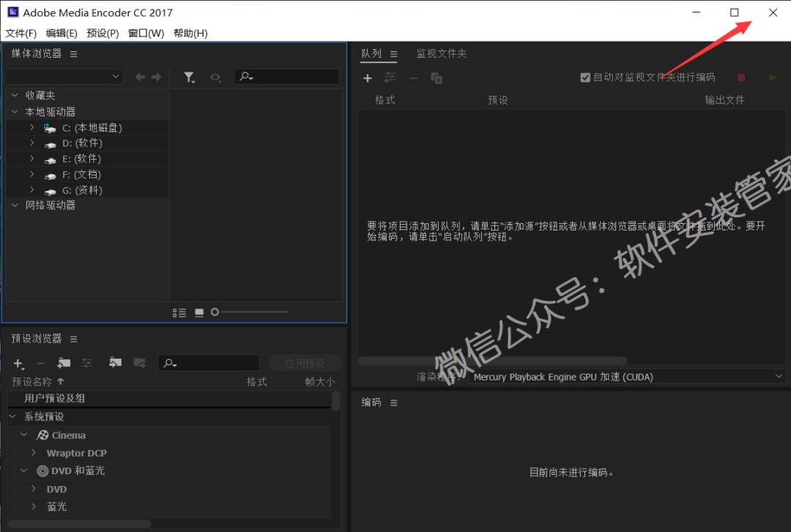Expand the C: (本地磁盘) drive
This screenshot has width=791, height=532.
coord(32,127)
